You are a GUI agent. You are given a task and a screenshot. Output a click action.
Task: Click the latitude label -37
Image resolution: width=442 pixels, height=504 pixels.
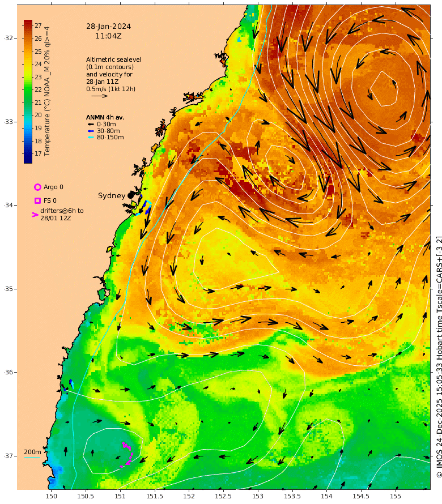point(8,456)
